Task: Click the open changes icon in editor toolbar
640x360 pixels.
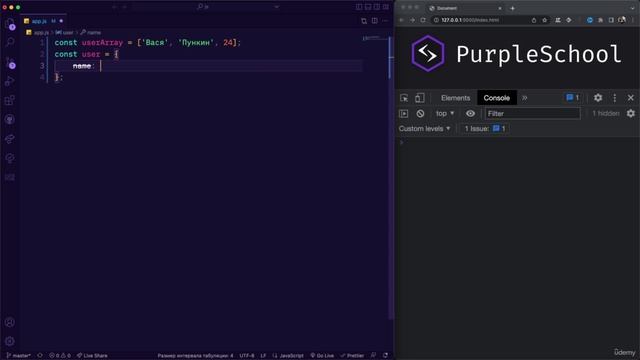Action: 364,21
